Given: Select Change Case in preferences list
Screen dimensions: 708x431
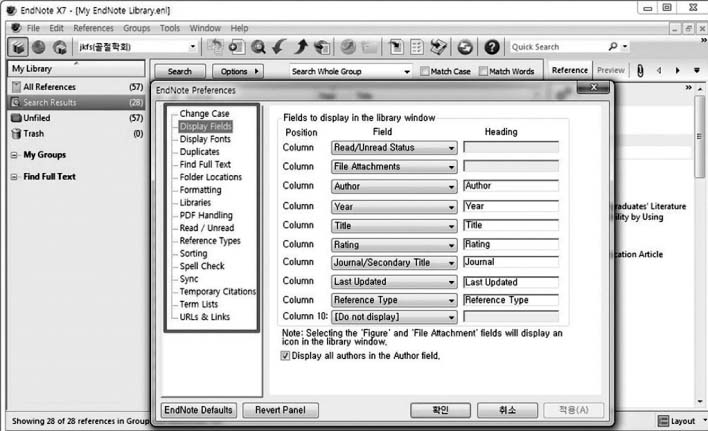Looking at the screenshot, I should click(x=205, y=114).
